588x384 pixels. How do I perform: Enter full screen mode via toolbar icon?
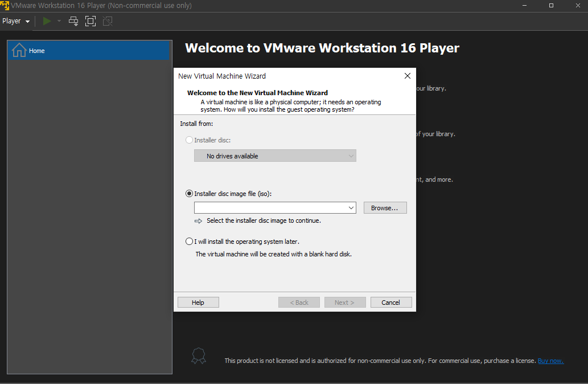coord(91,21)
